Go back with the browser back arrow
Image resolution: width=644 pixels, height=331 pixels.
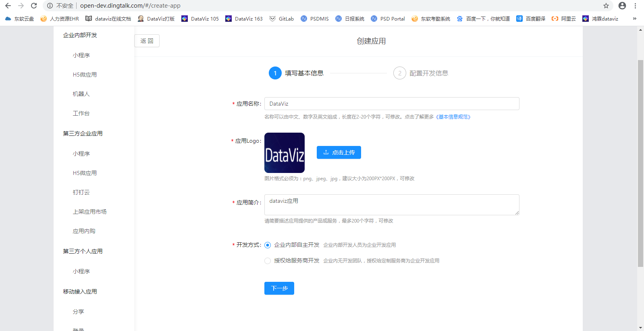click(x=8, y=6)
